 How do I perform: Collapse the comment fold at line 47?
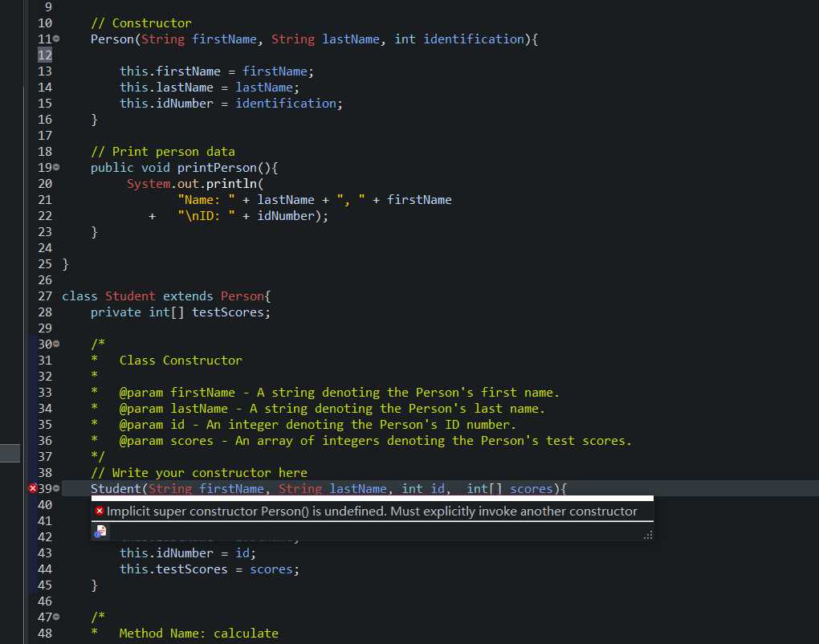[x=56, y=617]
